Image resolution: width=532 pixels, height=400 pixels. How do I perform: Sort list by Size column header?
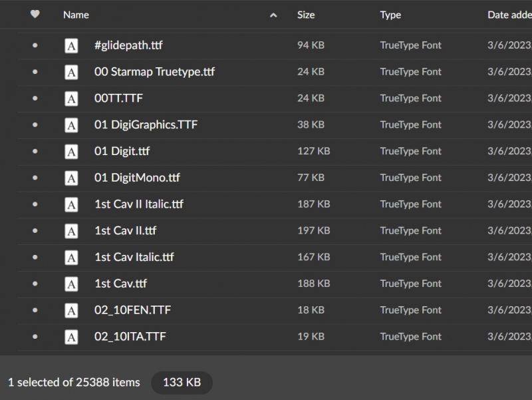(x=306, y=15)
